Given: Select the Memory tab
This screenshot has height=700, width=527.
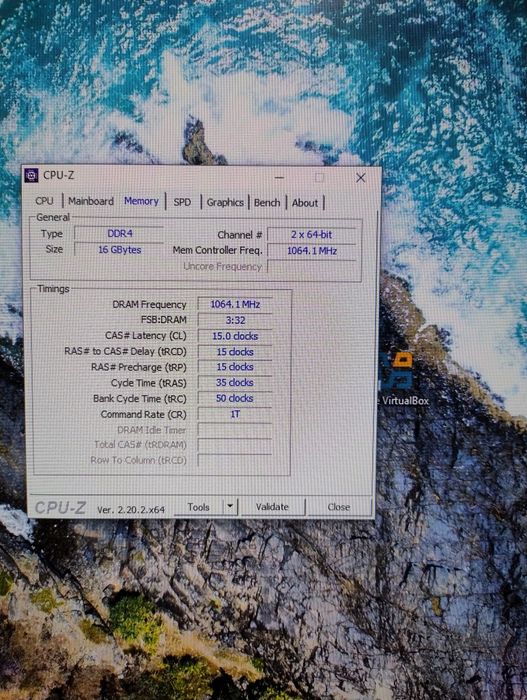Looking at the screenshot, I should click(141, 201).
